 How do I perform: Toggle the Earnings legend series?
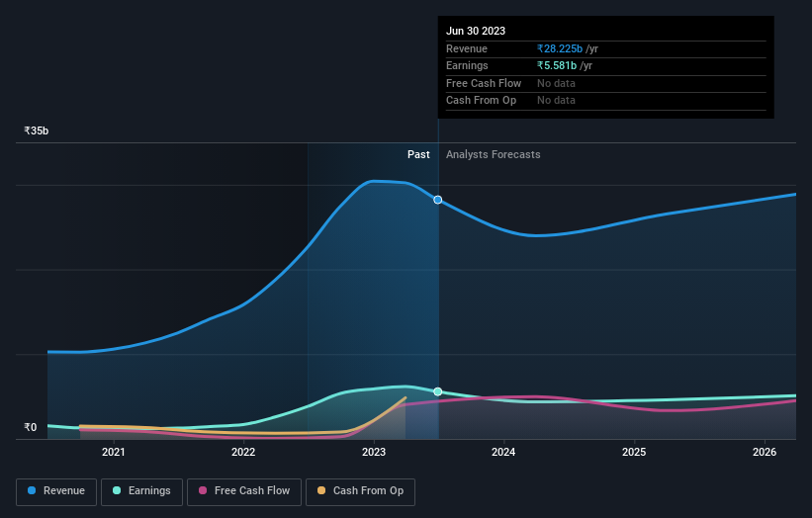click(141, 491)
